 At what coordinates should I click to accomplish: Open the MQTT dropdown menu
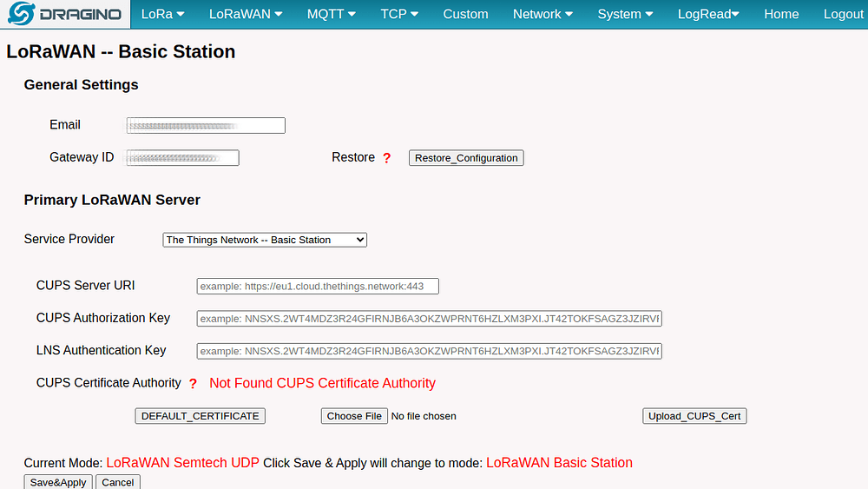coord(331,15)
